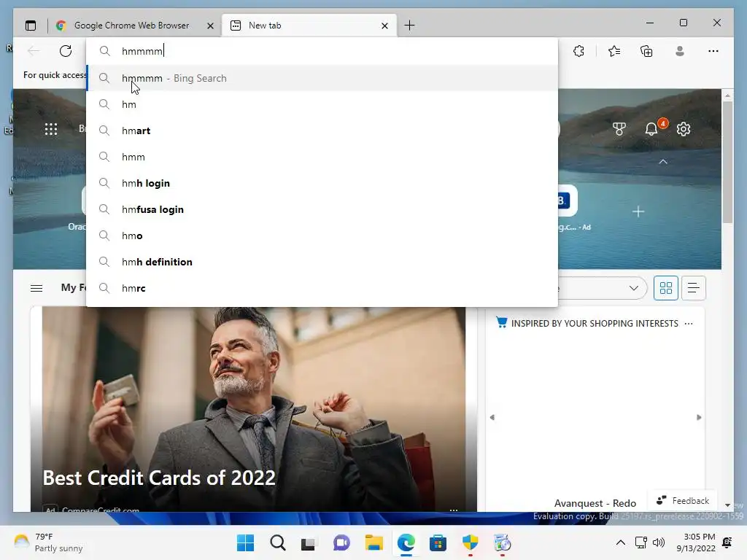The height and width of the screenshot is (560, 747).
Task: Click the Feedback button
Action: (x=683, y=500)
